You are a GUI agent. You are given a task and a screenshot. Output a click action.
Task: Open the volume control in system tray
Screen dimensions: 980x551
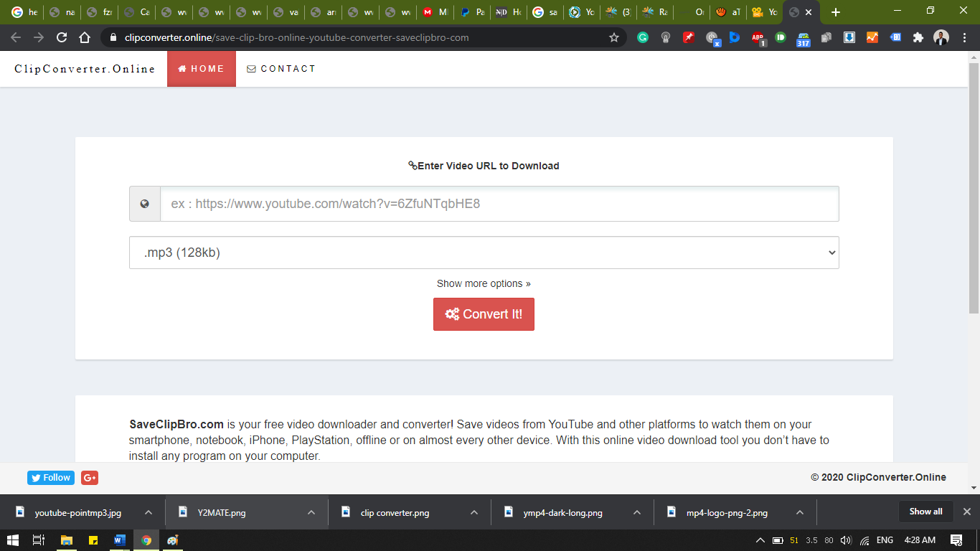click(x=845, y=540)
